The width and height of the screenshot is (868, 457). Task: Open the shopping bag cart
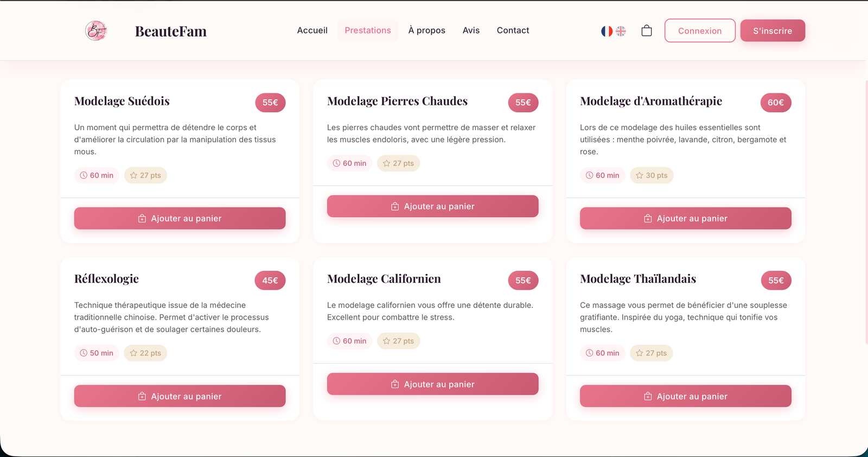pos(647,31)
